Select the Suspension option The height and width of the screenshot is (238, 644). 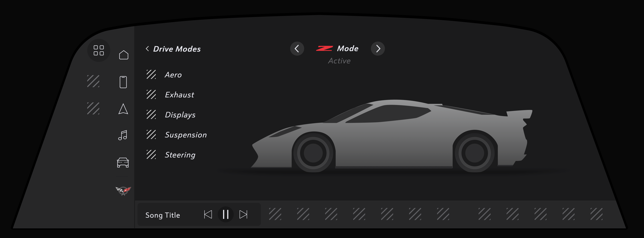tap(186, 135)
